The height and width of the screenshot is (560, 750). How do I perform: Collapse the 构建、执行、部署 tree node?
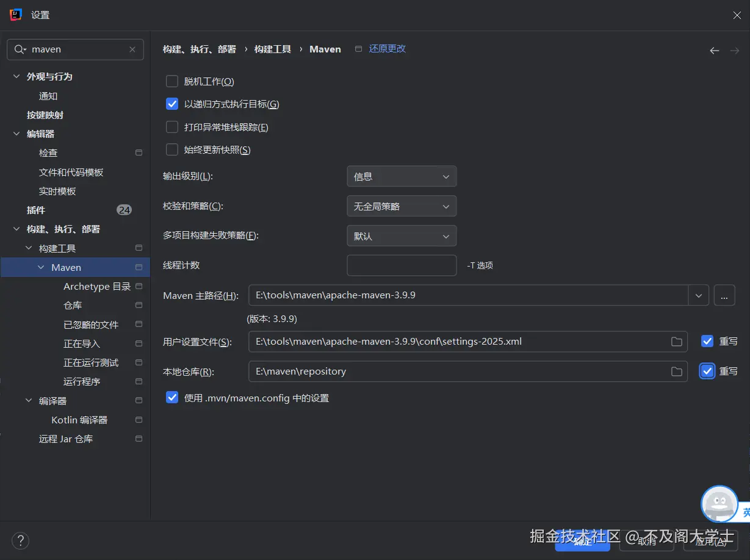16,229
